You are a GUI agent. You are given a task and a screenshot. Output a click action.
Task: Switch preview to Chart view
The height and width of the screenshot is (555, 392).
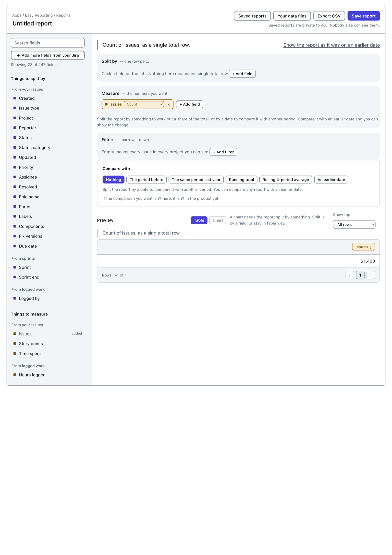[x=218, y=220]
